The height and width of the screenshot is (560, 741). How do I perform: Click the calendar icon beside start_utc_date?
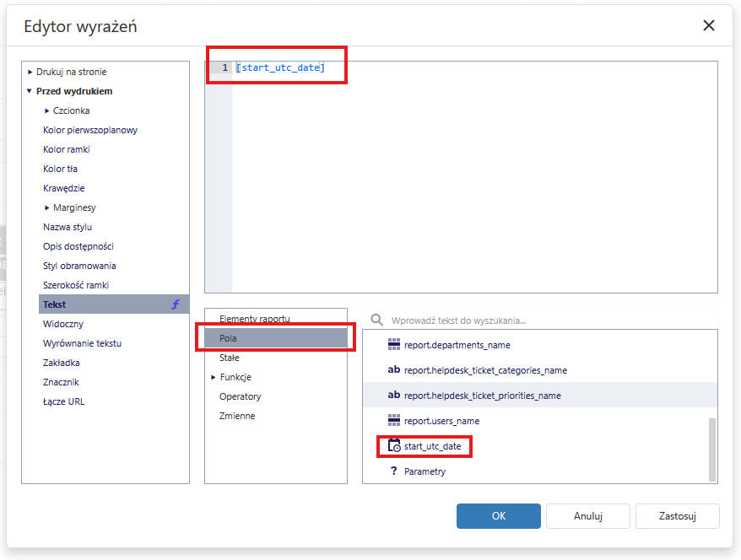click(x=393, y=445)
